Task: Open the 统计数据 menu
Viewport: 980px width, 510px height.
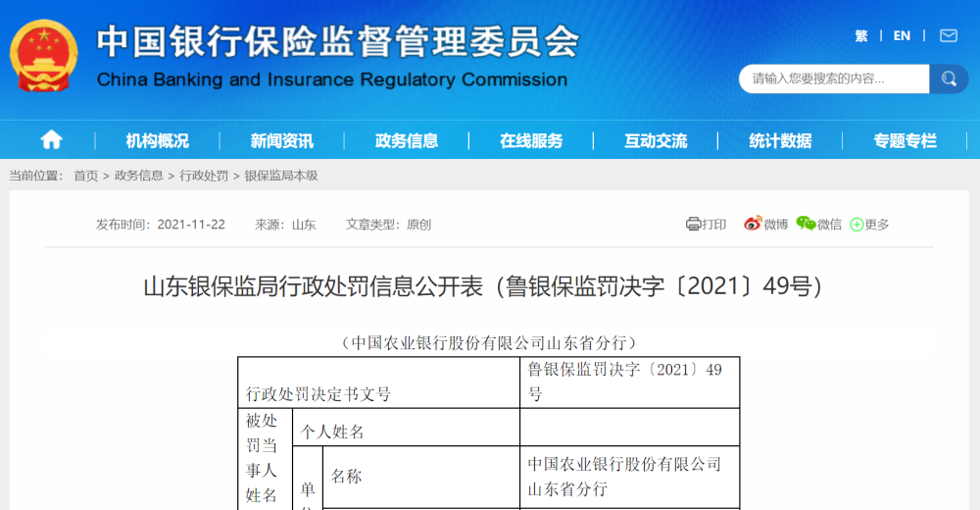Action: pos(781,141)
